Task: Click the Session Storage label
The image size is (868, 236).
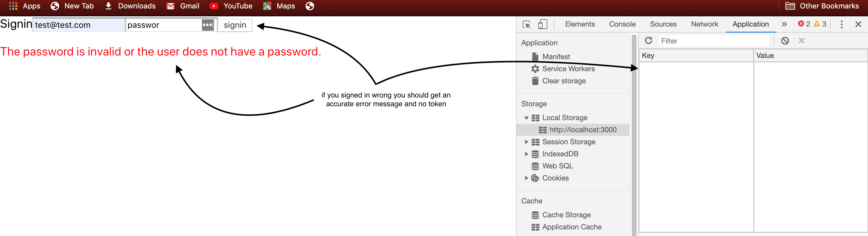Action: click(x=569, y=142)
